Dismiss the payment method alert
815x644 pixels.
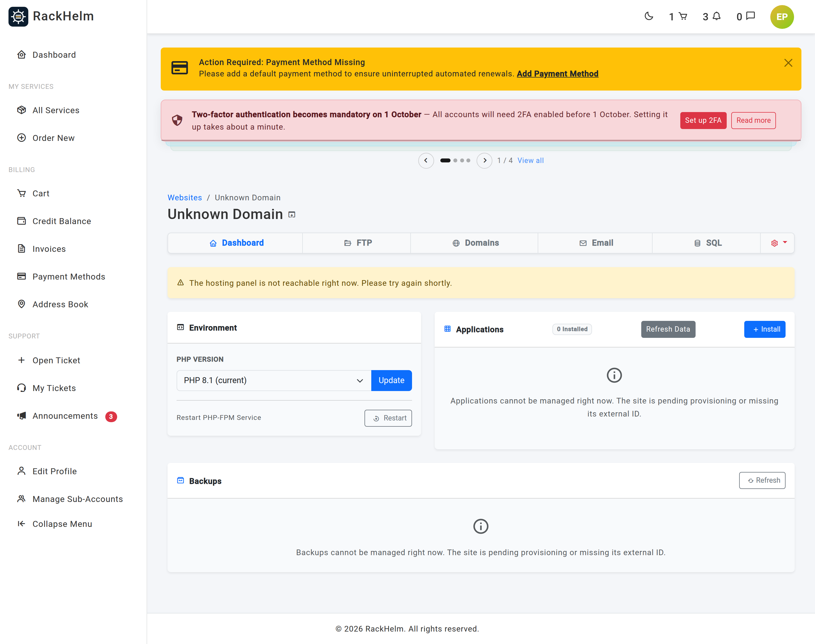788,63
